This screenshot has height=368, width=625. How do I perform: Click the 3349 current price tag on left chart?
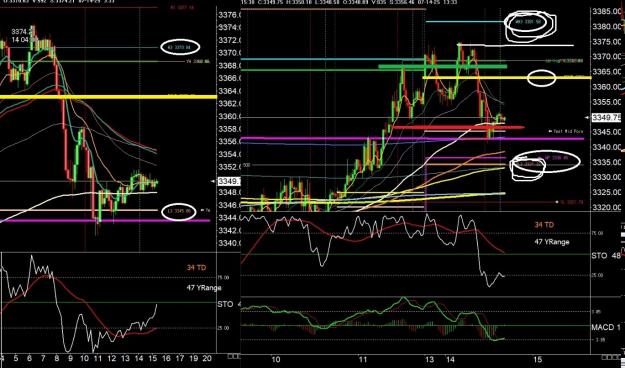(230, 181)
